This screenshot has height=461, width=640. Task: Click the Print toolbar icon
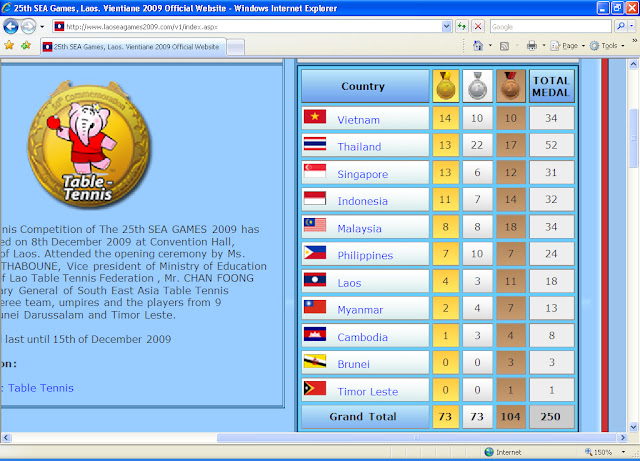click(x=531, y=46)
